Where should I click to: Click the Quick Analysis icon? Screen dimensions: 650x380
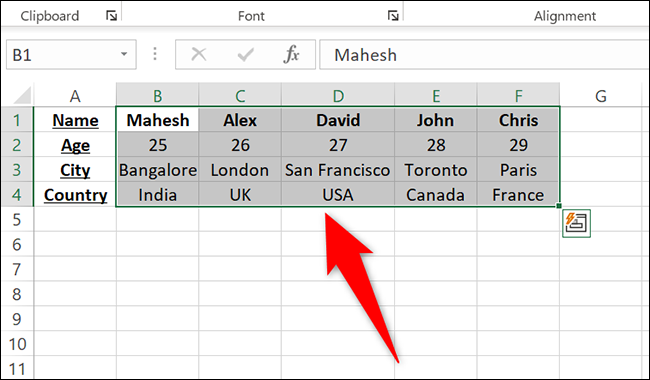tap(576, 223)
